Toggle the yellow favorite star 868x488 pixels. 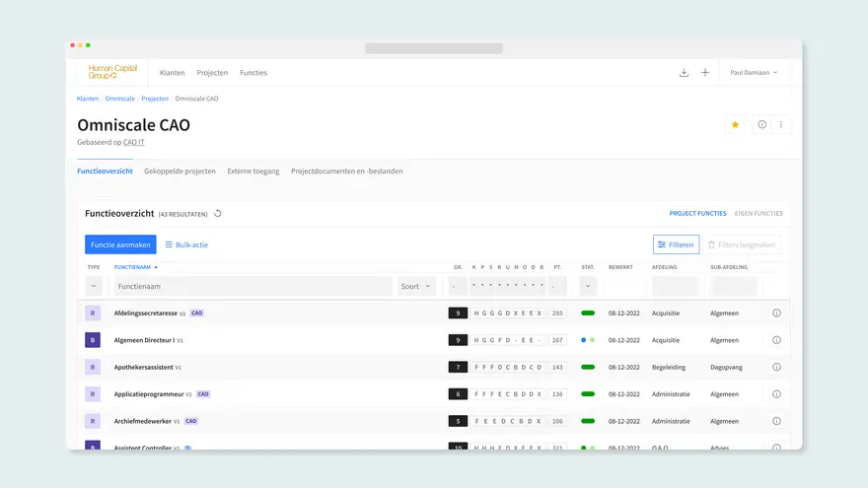pyautogui.click(x=735, y=124)
